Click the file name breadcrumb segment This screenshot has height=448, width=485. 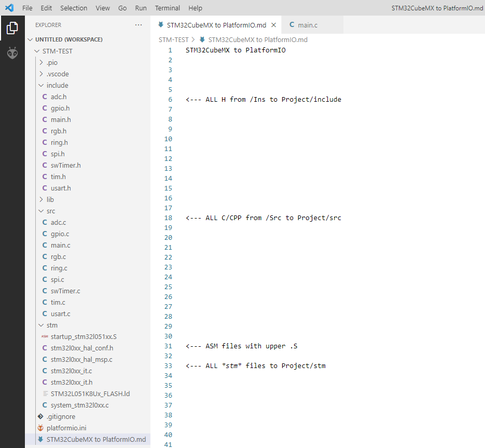(258, 39)
